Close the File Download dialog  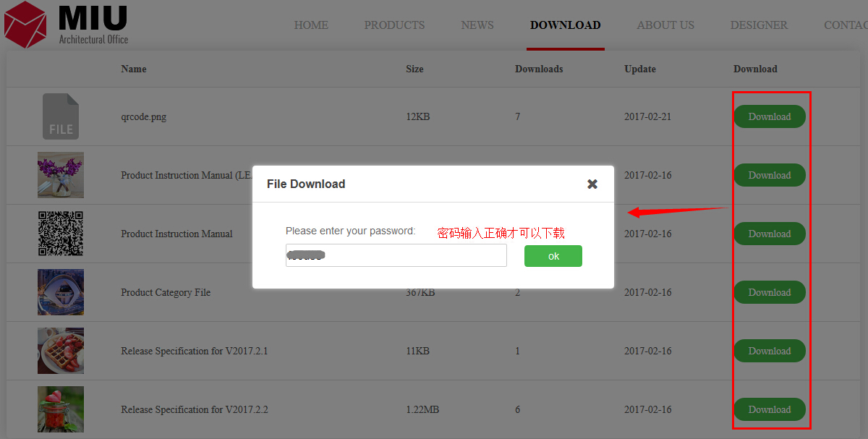coord(592,184)
